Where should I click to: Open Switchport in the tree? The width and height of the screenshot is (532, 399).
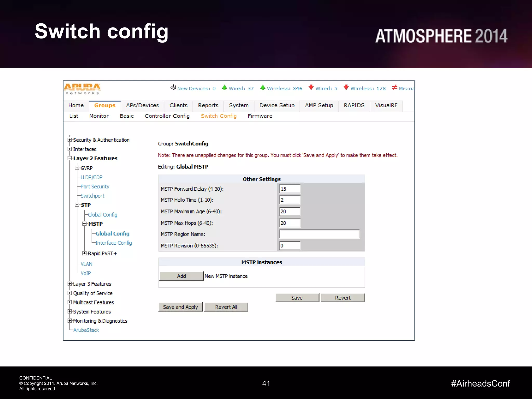click(92, 196)
